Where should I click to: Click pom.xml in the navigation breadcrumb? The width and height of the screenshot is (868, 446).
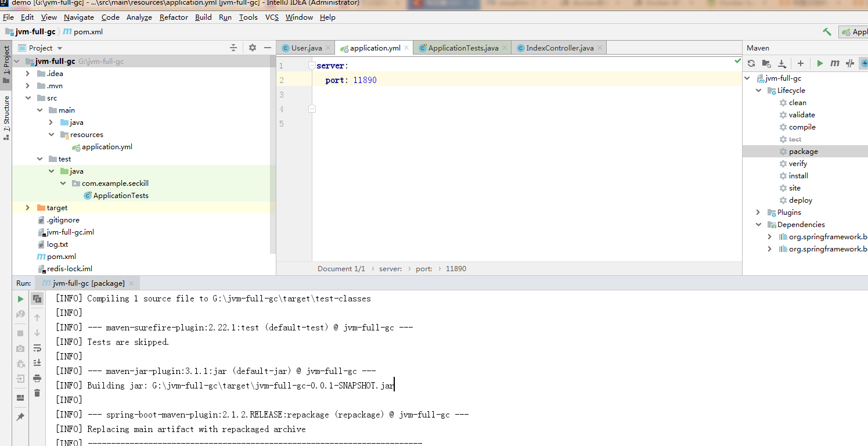click(88, 32)
